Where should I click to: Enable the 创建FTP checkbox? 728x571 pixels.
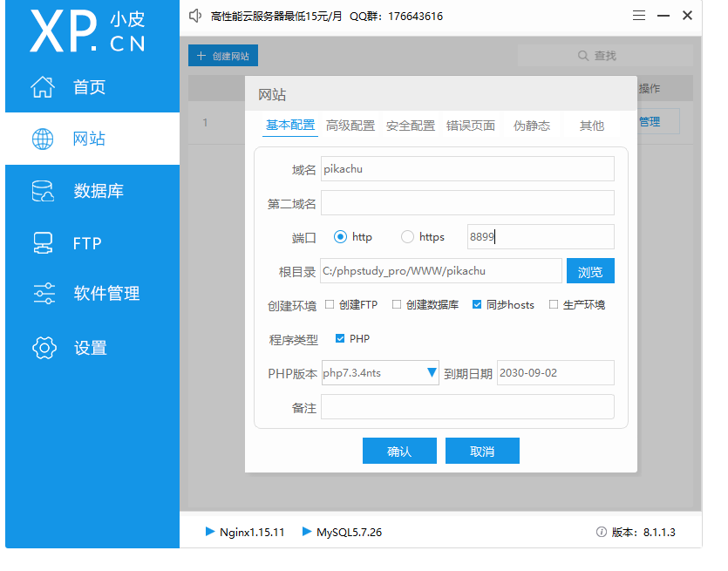pyautogui.click(x=330, y=305)
